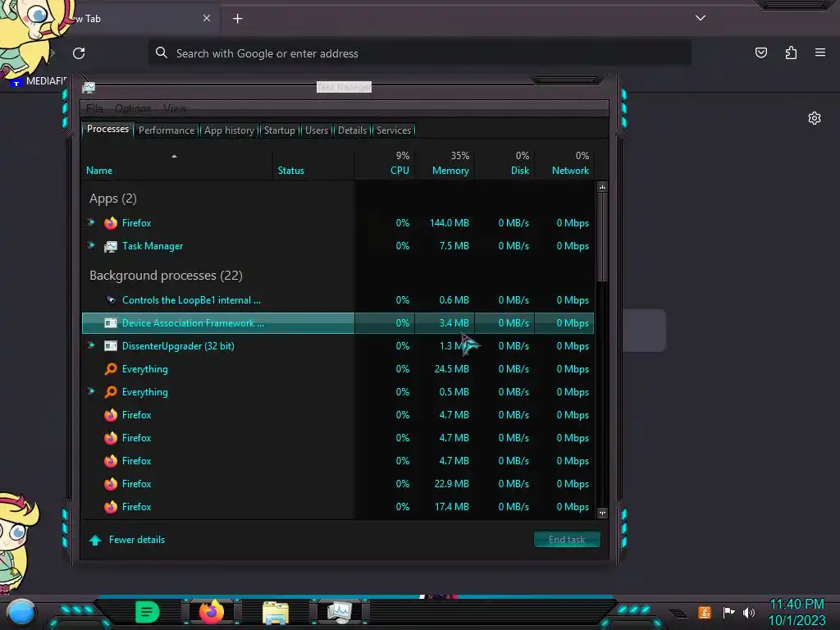Expand the Firefox app process group
Viewport: 840px width, 630px height.
pos(91,222)
